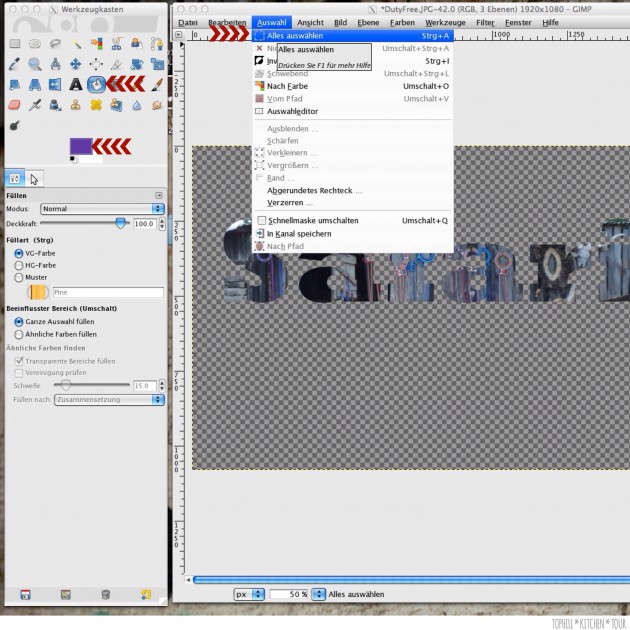This screenshot has width=630, height=630.
Task: Toggle Vereinigung prüfen checkbox
Action: tap(18, 373)
